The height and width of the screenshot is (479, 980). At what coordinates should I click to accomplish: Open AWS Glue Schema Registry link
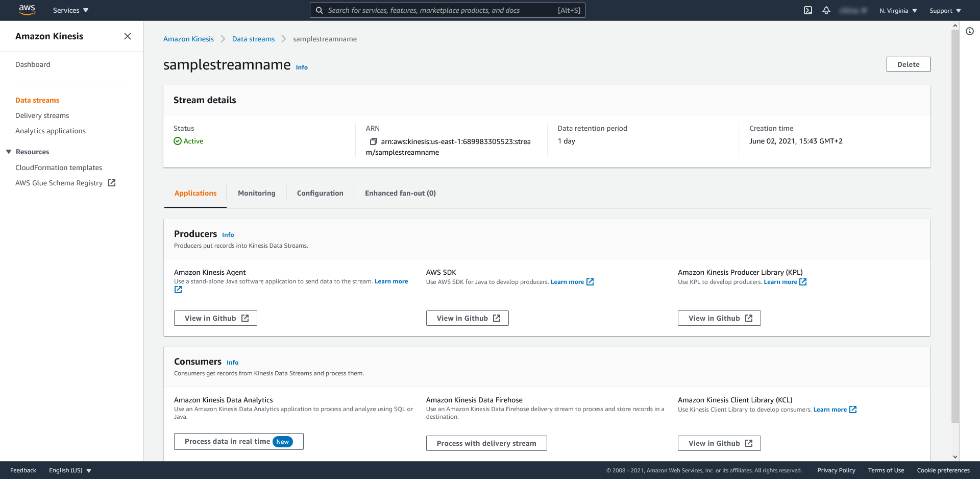pos(59,183)
